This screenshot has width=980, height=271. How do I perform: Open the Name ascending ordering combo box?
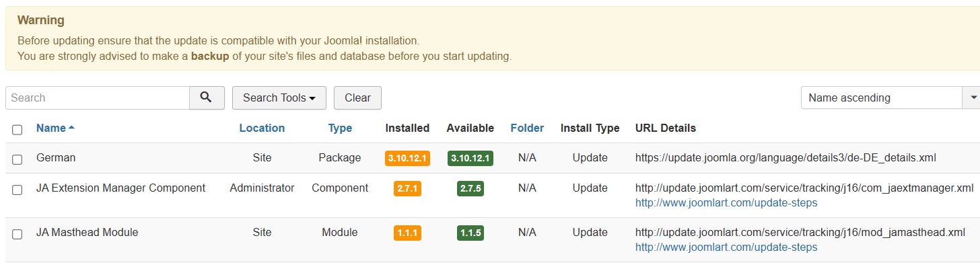[882, 98]
